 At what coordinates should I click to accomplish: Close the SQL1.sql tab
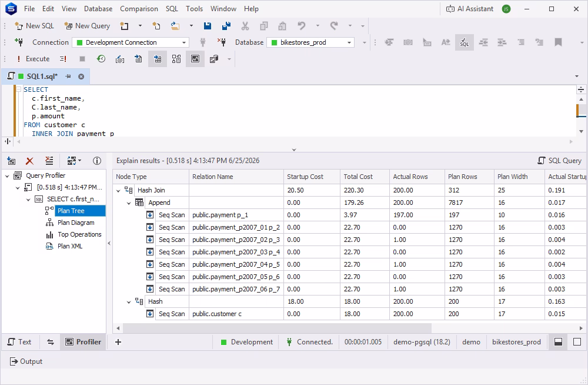click(x=81, y=77)
